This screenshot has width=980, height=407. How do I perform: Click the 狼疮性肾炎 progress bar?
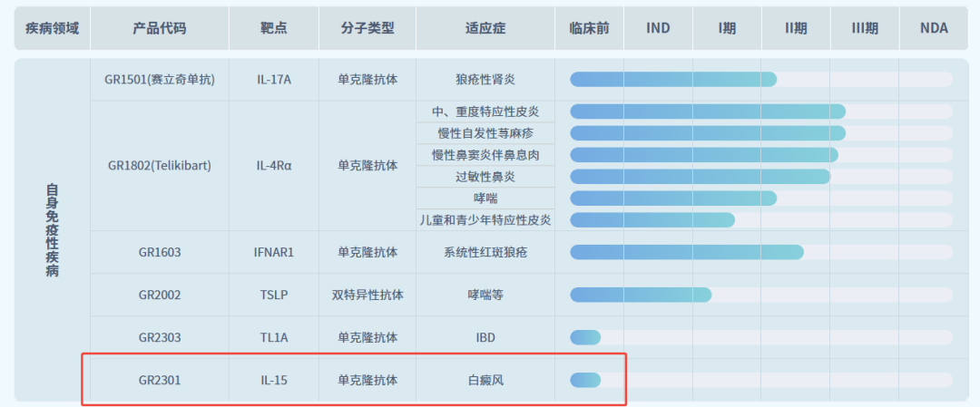761,79
